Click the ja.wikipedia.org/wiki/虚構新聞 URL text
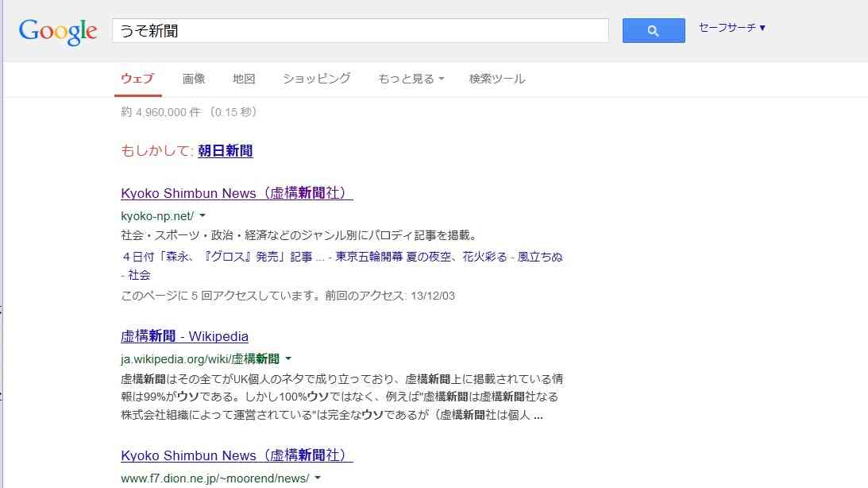The height and width of the screenshot is (488, 868). pos(200,359)
